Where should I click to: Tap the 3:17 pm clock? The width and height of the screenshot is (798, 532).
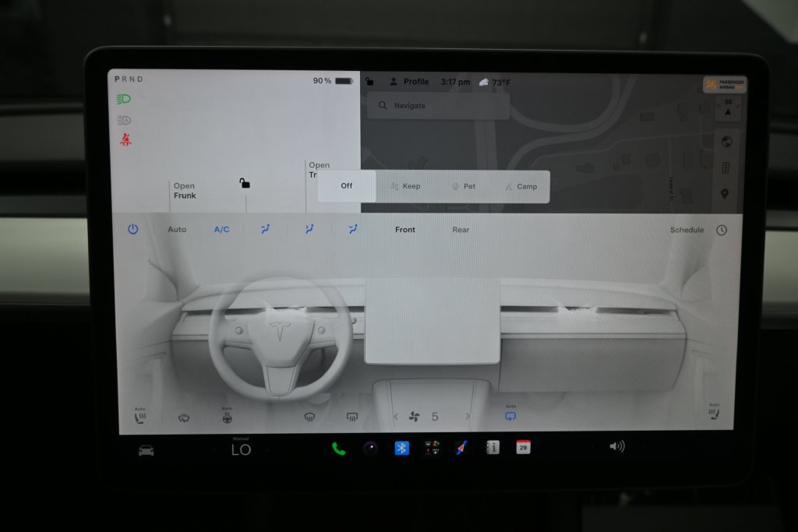[x=455, y=81]
